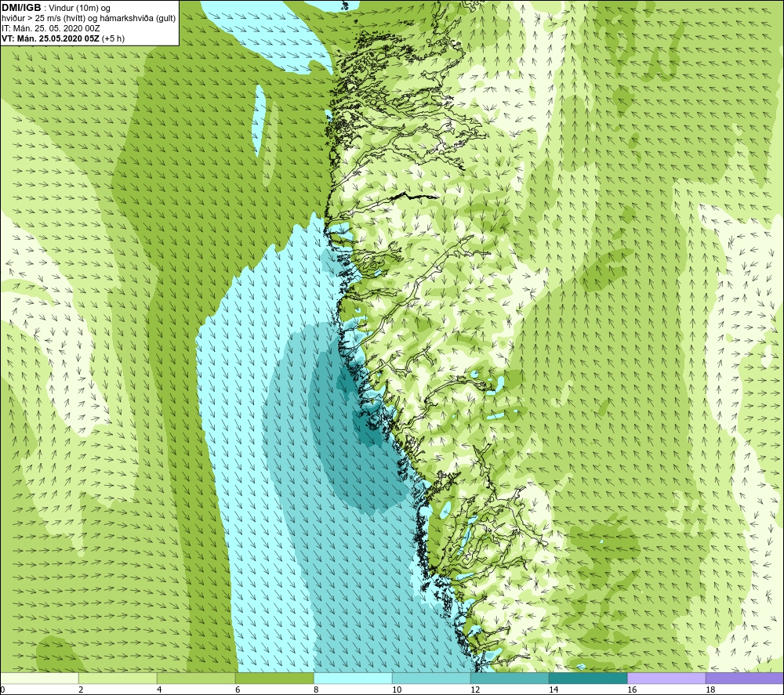This screenshot has height=695, width=784.
Task: Click the 12–14 m/s teal legend swatch
Action: pyautogui.click(x=510, y=679)
